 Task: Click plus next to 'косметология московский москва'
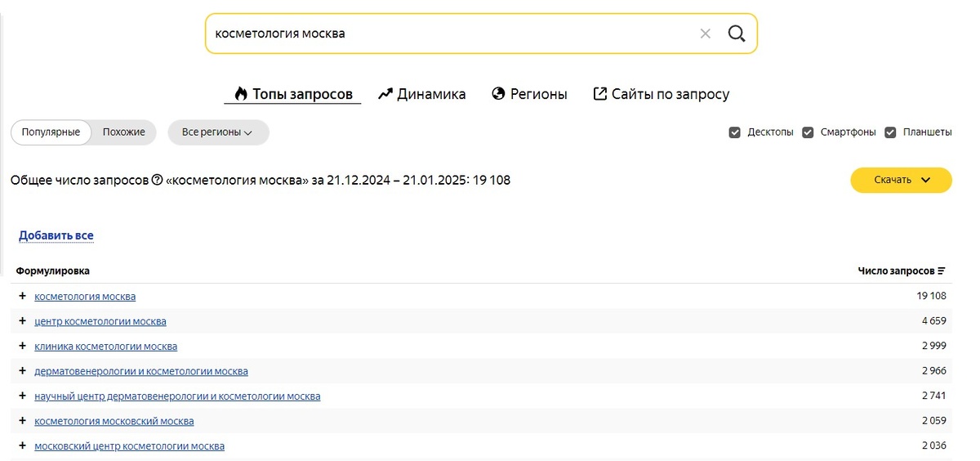tap(22, 421)
